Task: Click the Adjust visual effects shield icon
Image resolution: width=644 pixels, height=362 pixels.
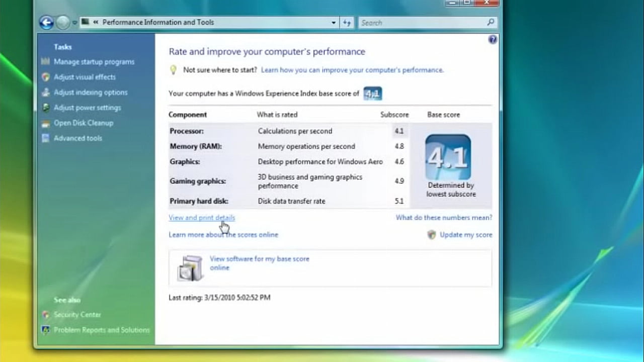Action: pos(46,77)
